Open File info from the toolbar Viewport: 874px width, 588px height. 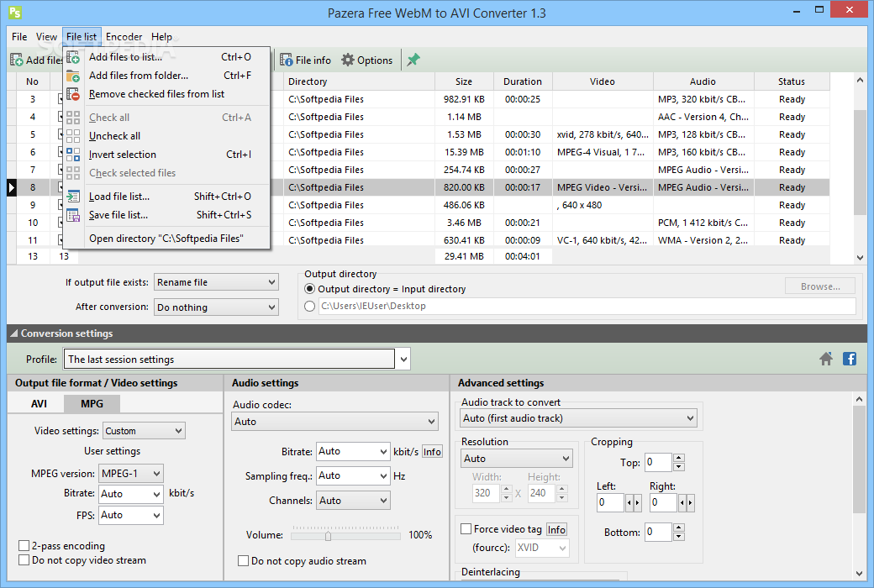305,60
